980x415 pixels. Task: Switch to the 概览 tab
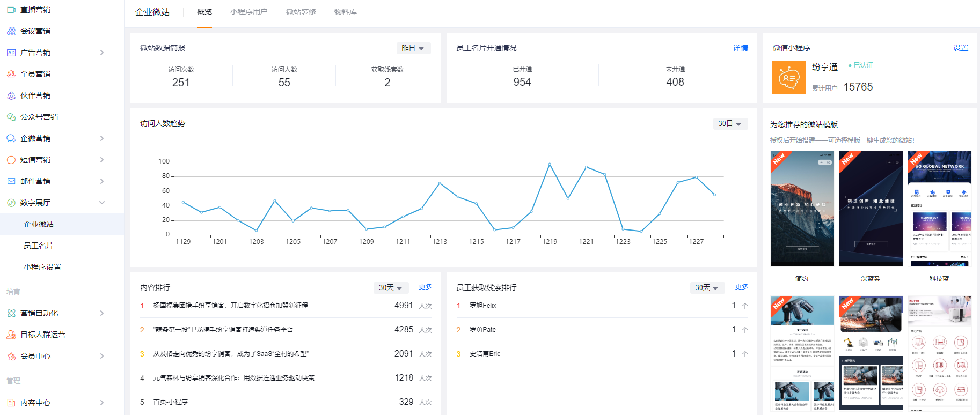(x=204, y=12)
